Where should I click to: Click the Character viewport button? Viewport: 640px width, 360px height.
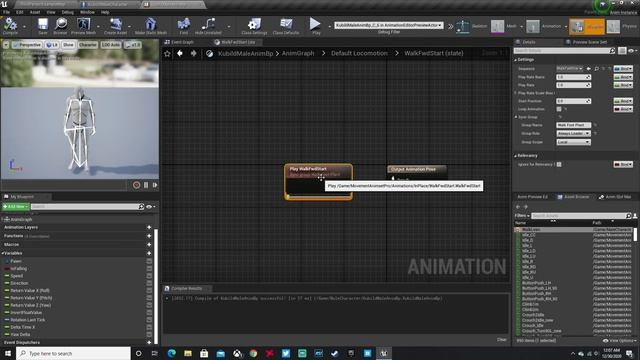[88, 45]
